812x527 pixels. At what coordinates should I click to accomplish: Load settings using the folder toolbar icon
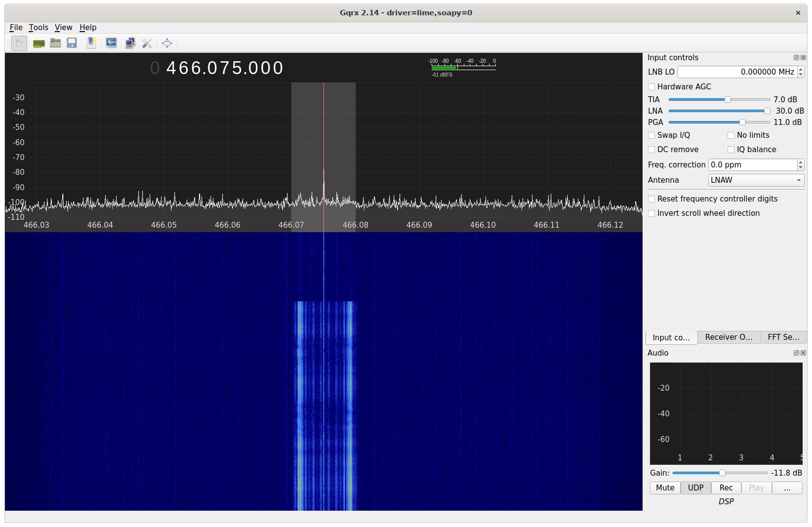tap(55, 43)
